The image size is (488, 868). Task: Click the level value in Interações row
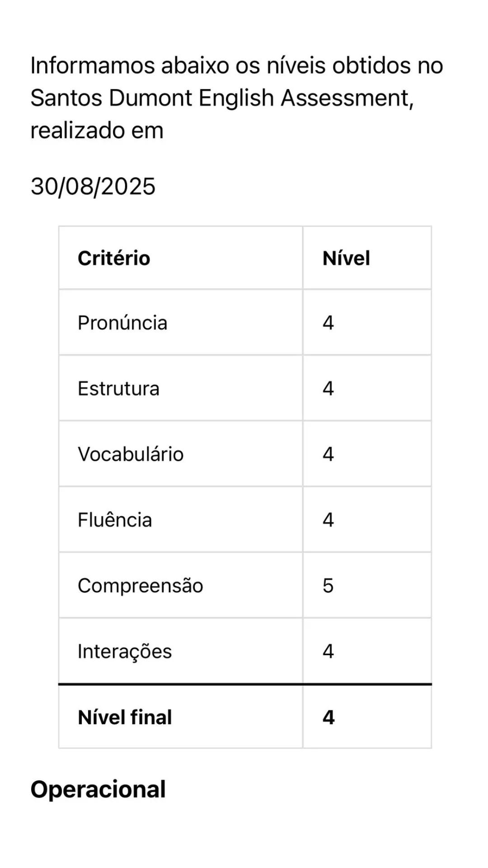click(x=328, y=651)
